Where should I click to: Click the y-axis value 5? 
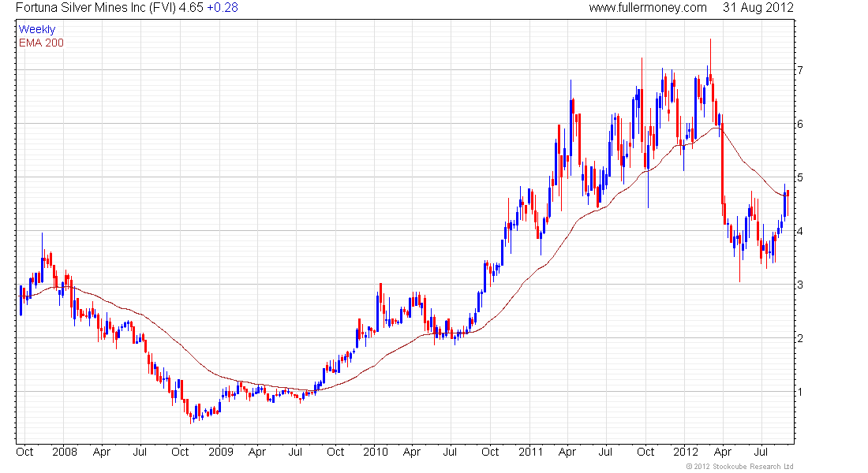[x=800, y=177]
